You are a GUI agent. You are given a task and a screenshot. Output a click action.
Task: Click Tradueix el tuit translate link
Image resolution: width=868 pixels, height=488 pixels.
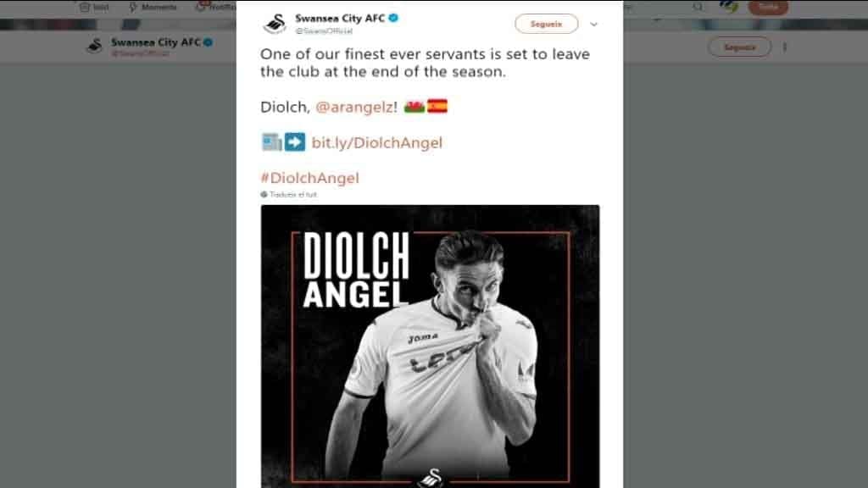click(292, 195)
